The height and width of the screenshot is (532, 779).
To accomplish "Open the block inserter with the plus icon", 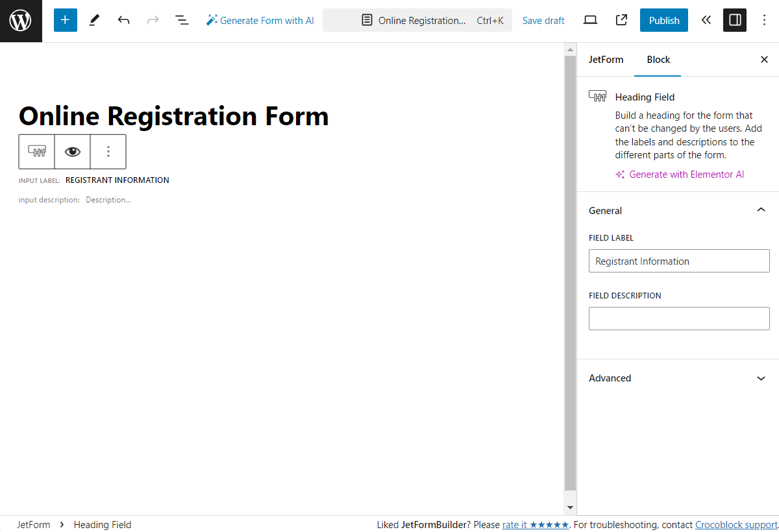I will click(65, 20).
